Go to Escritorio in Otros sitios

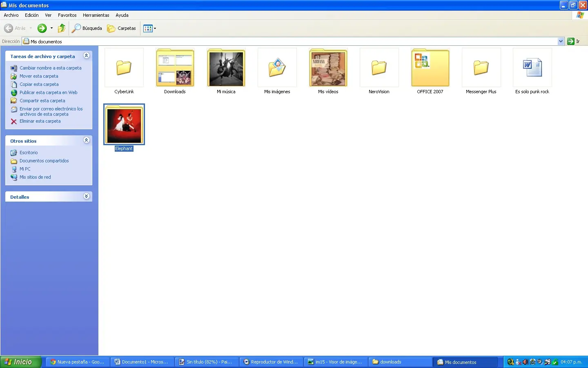24,153
